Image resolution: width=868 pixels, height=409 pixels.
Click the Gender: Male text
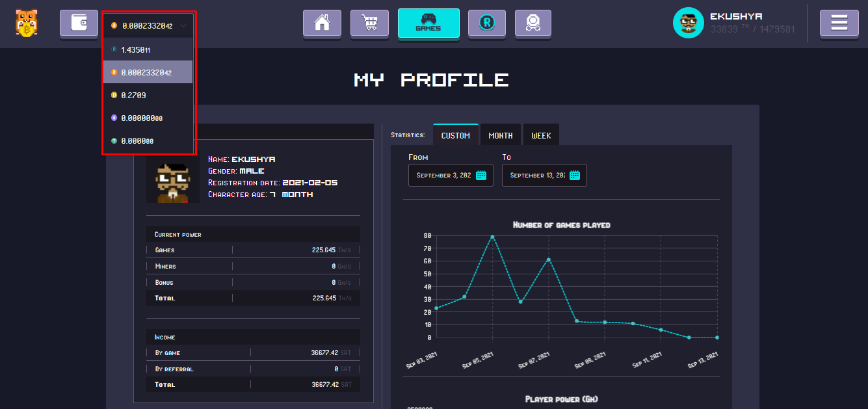click(236, 171)
